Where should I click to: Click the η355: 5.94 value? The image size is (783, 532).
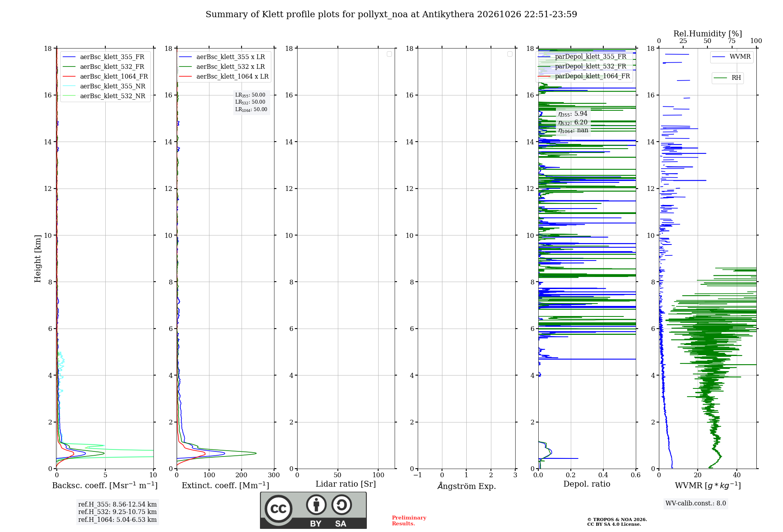573,114
